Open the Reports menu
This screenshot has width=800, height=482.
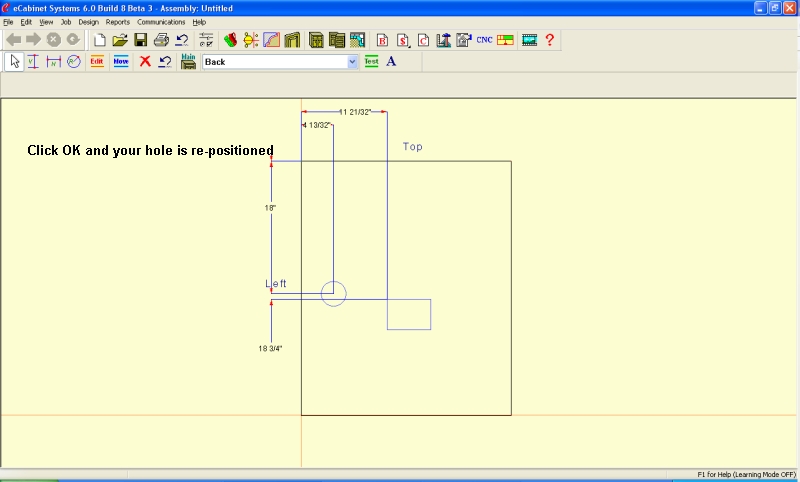(x=118, y=22)
